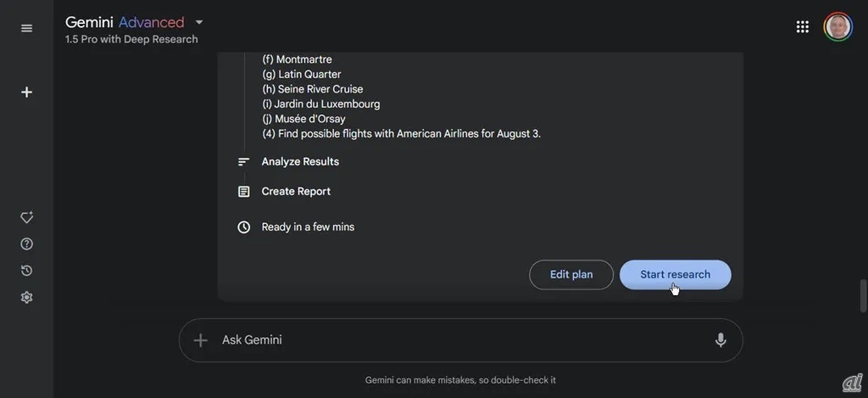Open the main menu hamburger icon
This screenshot has height=398, width=868.
[26, 28]
